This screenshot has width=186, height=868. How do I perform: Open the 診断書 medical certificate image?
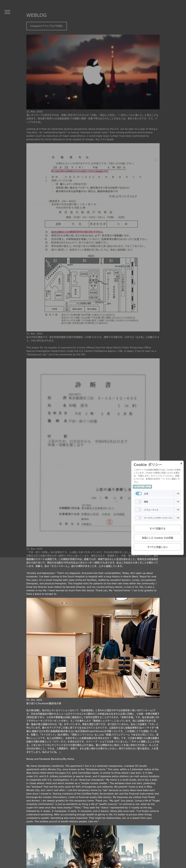click(x=93, y=452)
